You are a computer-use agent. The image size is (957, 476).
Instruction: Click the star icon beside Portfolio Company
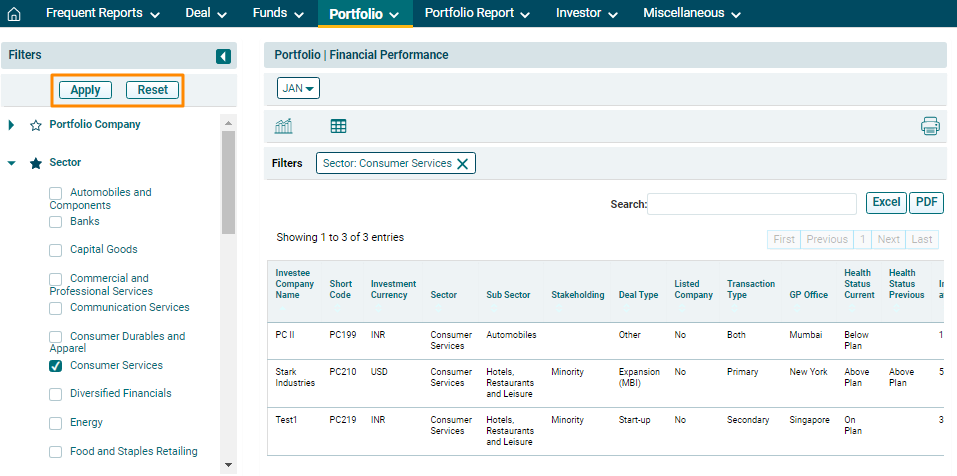coord(36,126)
